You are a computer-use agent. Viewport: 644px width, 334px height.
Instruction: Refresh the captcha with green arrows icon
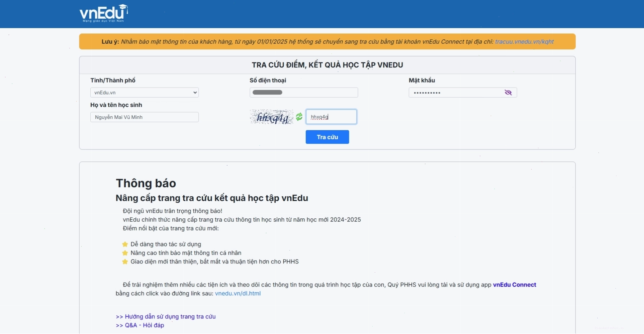pyautogui.click(x=299, y=117)
